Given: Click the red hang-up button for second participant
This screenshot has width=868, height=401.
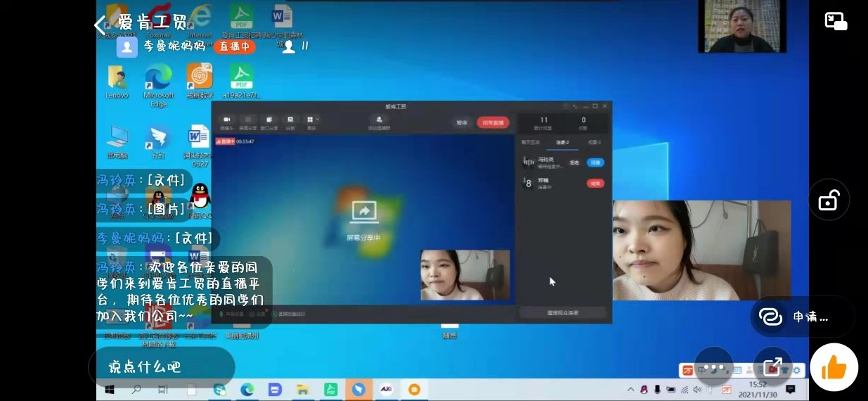Looking at the screenshot, I should pyautogui.click(x=595, y=184).
